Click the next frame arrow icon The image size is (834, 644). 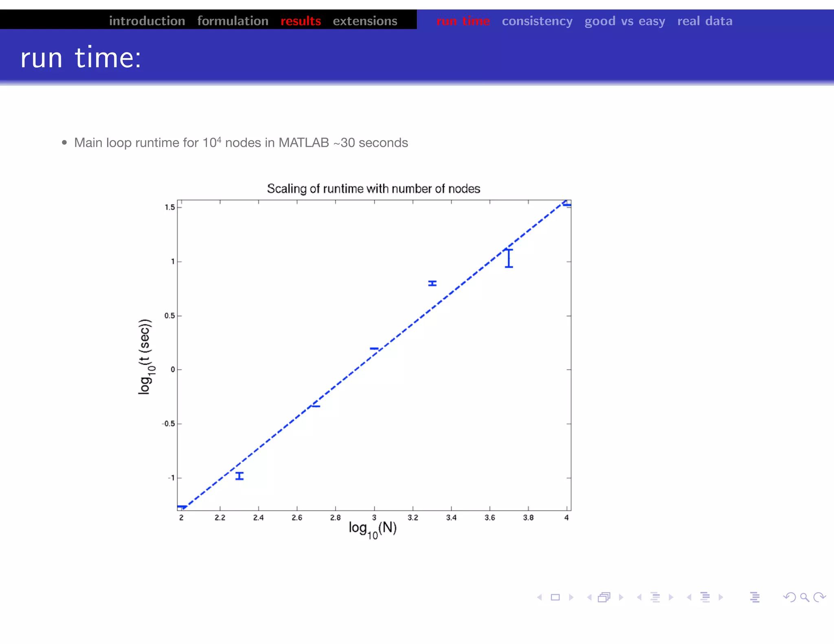tap(621, 597)
